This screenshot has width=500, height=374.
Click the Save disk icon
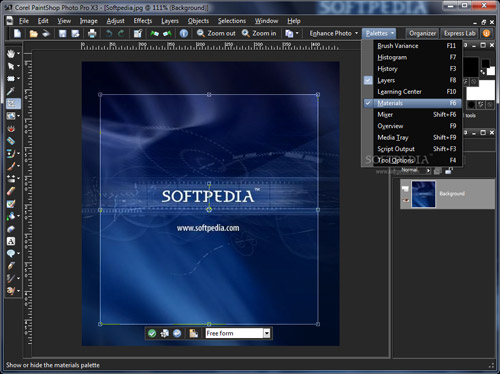(x=62, y=33)
